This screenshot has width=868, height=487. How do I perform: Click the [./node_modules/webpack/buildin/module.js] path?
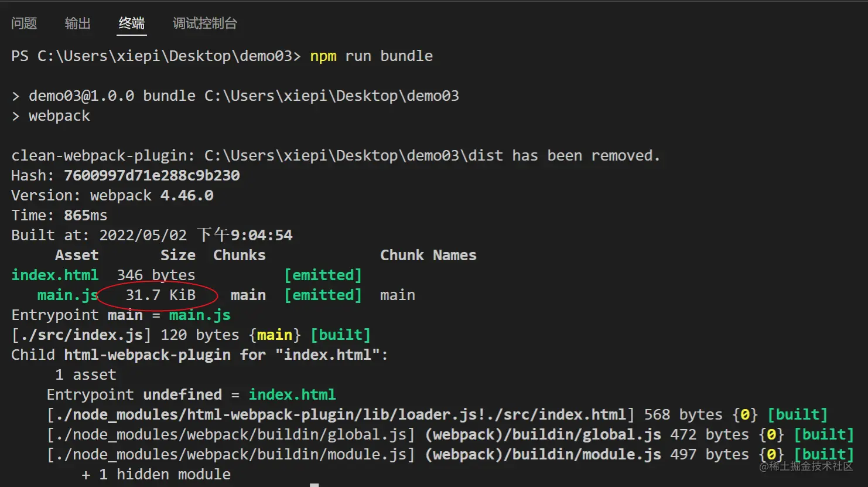click(231, 455)
